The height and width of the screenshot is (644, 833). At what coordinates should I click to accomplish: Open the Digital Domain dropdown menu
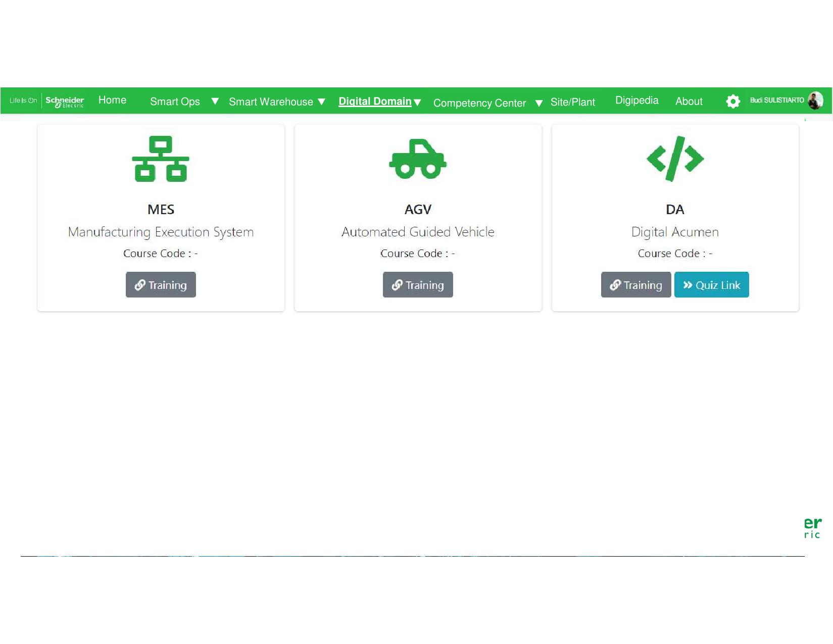(379, 102)
